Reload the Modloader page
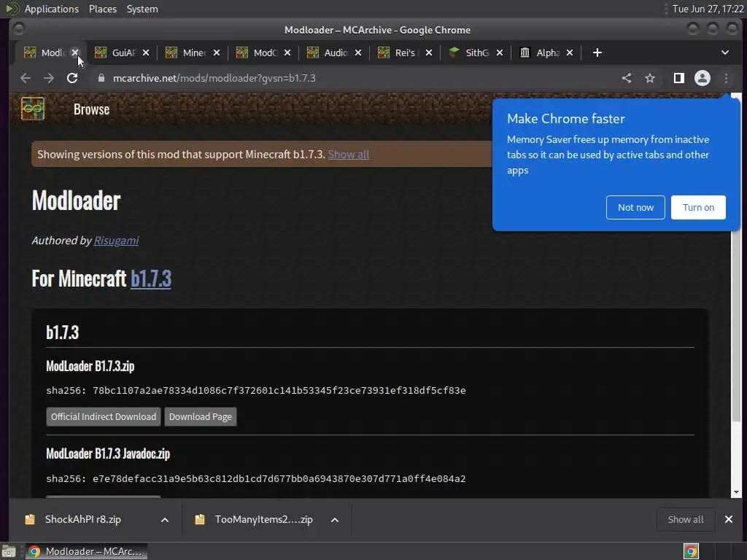 click(72, 78)
